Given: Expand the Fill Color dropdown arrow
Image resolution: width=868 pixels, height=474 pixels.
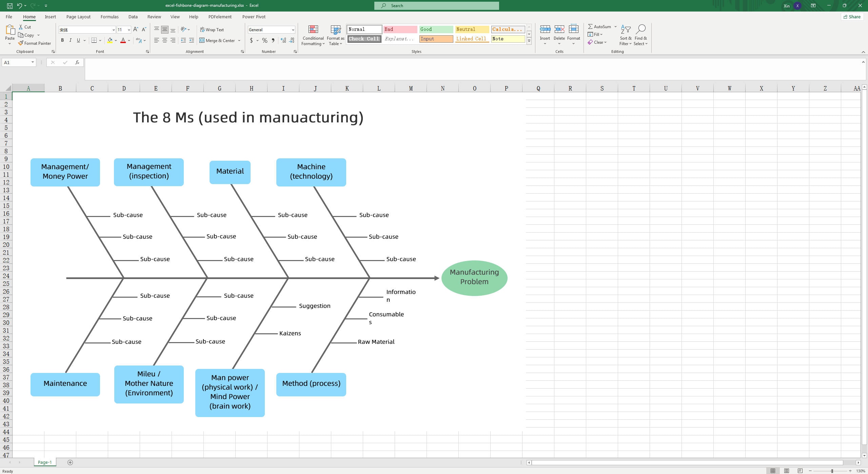Looking at the screenshot, I should pos(115,40).
